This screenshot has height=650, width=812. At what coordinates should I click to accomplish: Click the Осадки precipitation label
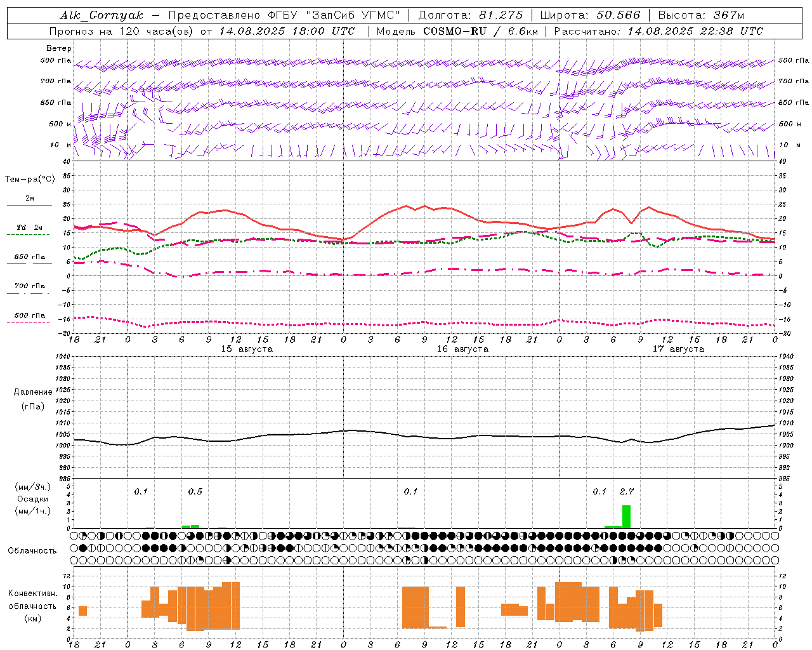(32, 499)
